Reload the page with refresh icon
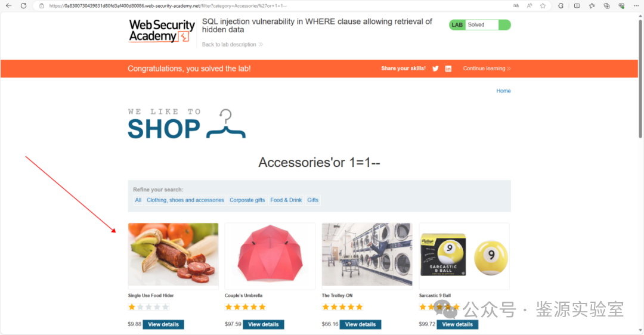Image resolution: width=644 pixels, height=335 pixels. (x=23, y=6)
